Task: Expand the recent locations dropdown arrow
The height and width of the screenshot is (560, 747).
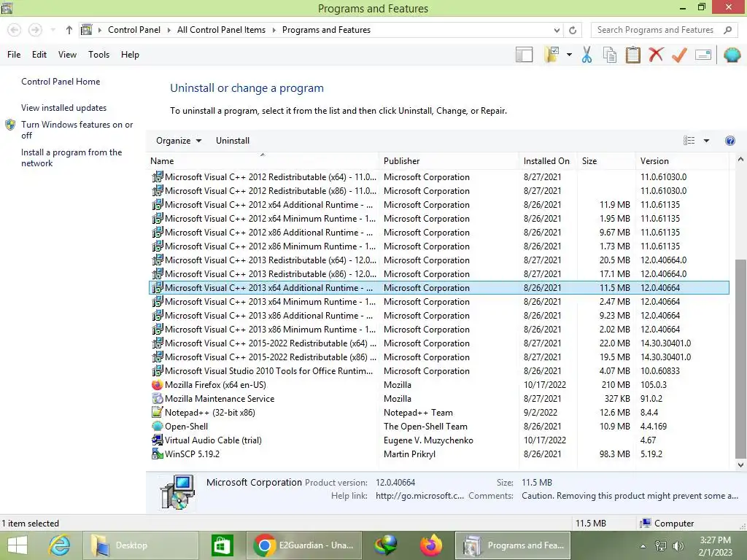Action: pyautogui.click(x=53, y=30)
